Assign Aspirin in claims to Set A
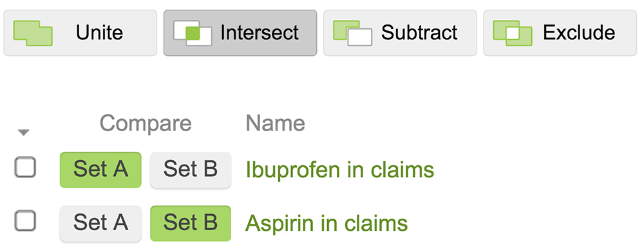Image resolution: width=644 pixels, height=252 pixels. (100, 223)
